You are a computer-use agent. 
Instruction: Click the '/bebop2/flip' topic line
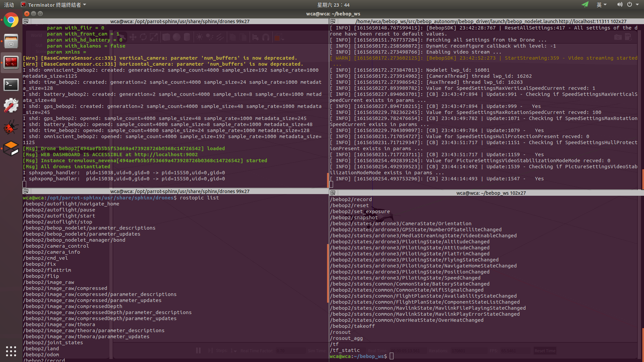coord(41,276)
